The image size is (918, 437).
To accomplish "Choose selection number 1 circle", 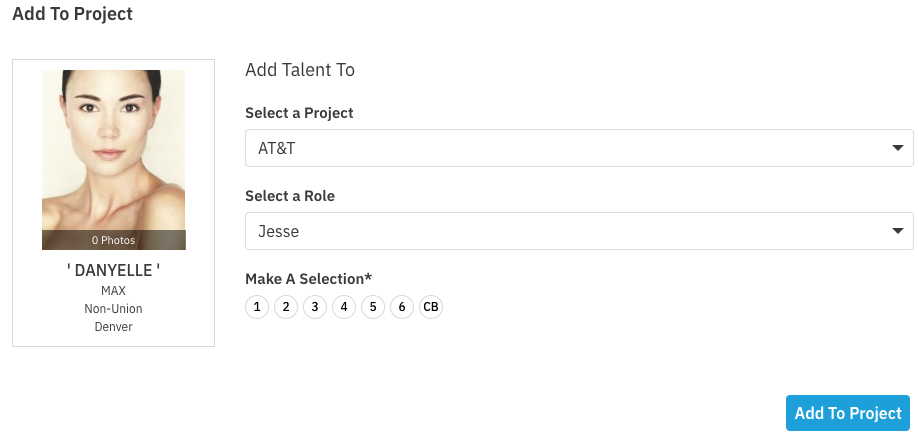I will click(x=257, y=307).
